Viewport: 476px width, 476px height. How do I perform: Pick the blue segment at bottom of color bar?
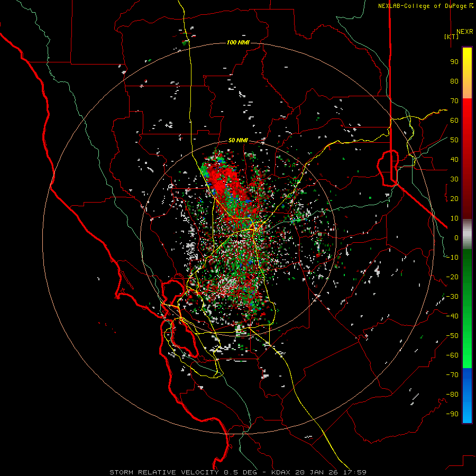tap(467, 396)
